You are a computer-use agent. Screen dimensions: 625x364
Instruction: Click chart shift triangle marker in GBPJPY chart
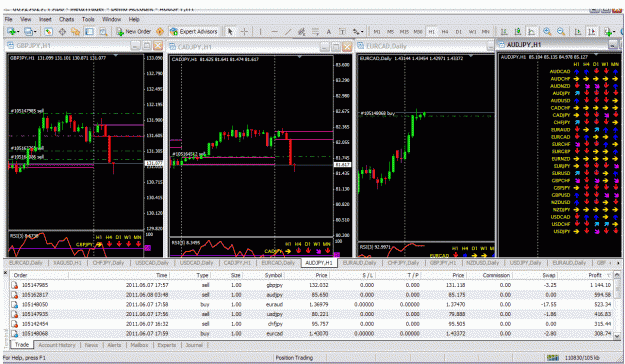click(x=116, y=55)
